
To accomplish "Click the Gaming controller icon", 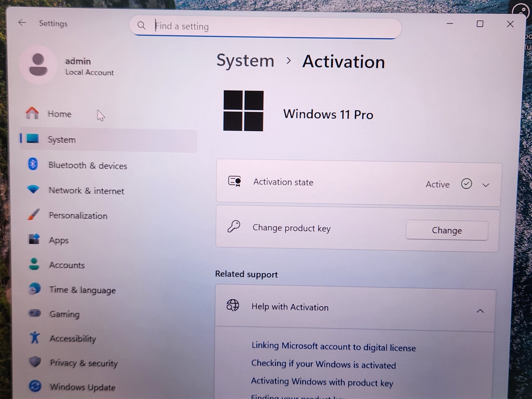I will tap(35, 313).
